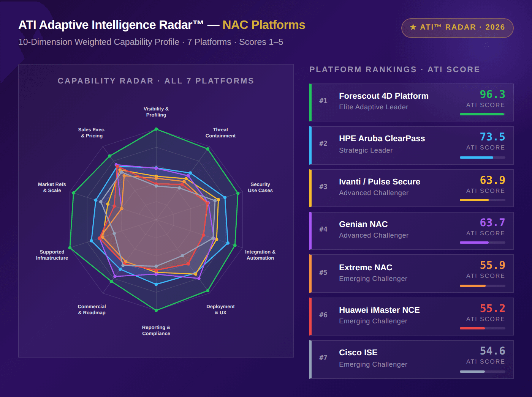Click the Security Use Cases axis label
Viewport: 532px width, 397px height.
click(260, 187)
